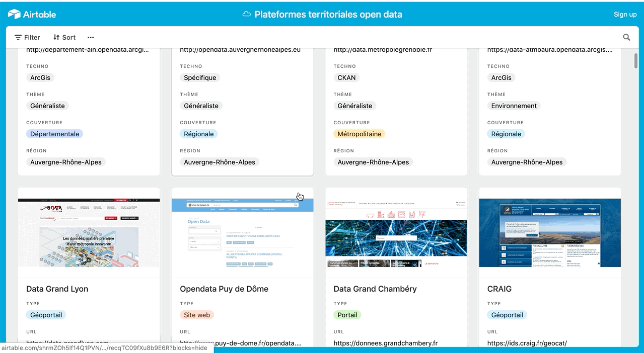Click the Départementale coverage tag
The image size is (644, 353).
coord(54,134)
